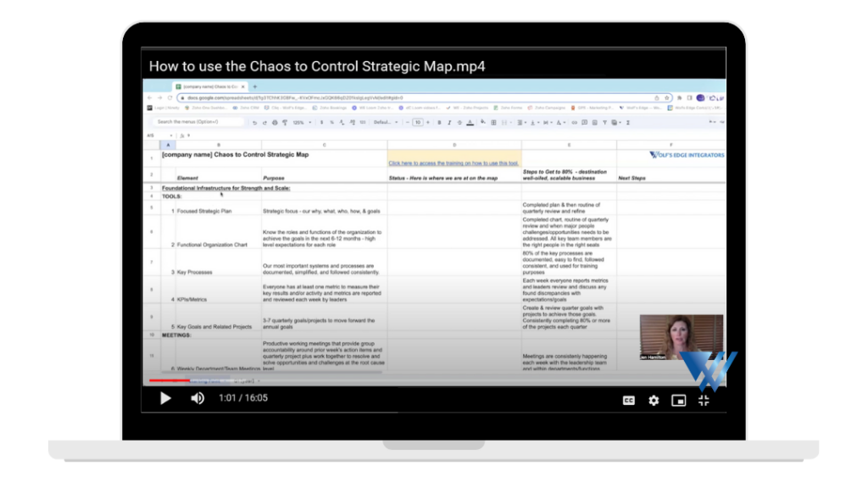This screenshot has width=868, height=482.
Task: Open a new browser tab
Action: tap(255, 87)
